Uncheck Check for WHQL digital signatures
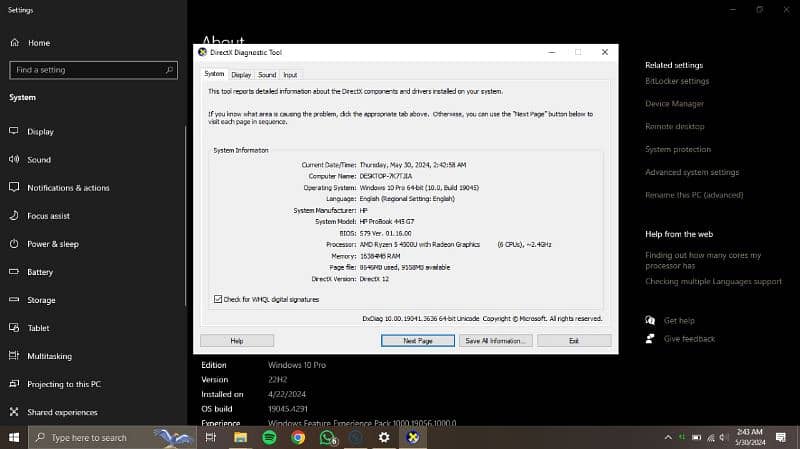This screenshot has height=449, width=800. point(219,299)
